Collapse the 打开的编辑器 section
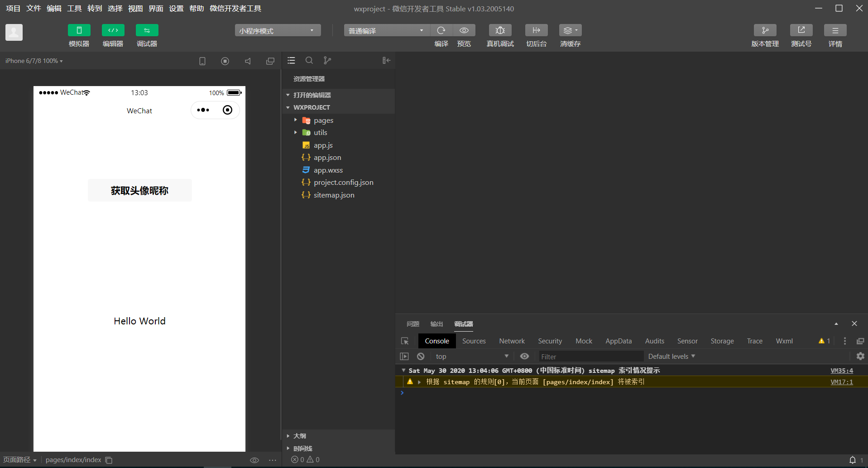Image resolution: width=868 pixels, height=468 pixels. tap(338, 95)
